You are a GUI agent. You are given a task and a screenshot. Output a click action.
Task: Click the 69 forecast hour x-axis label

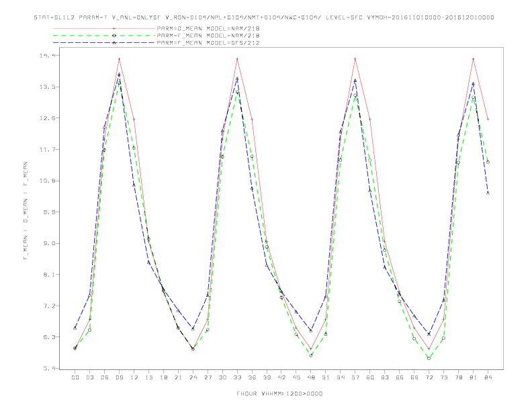coord(414,377)
